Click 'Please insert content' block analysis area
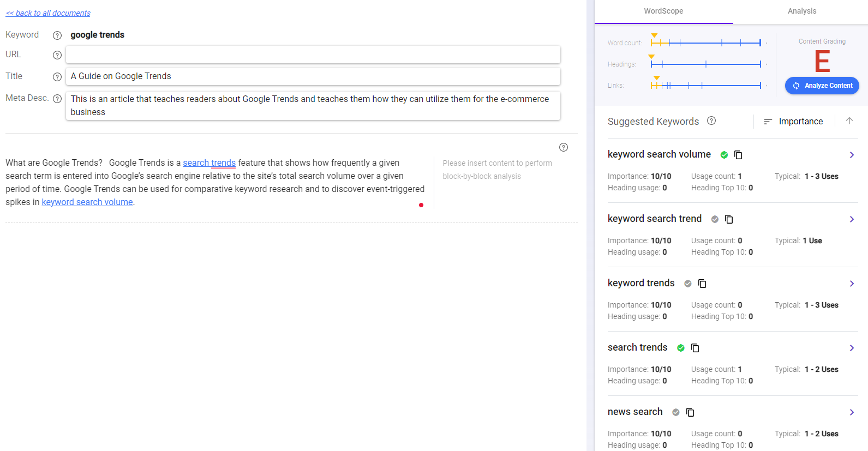 (497, 170)
